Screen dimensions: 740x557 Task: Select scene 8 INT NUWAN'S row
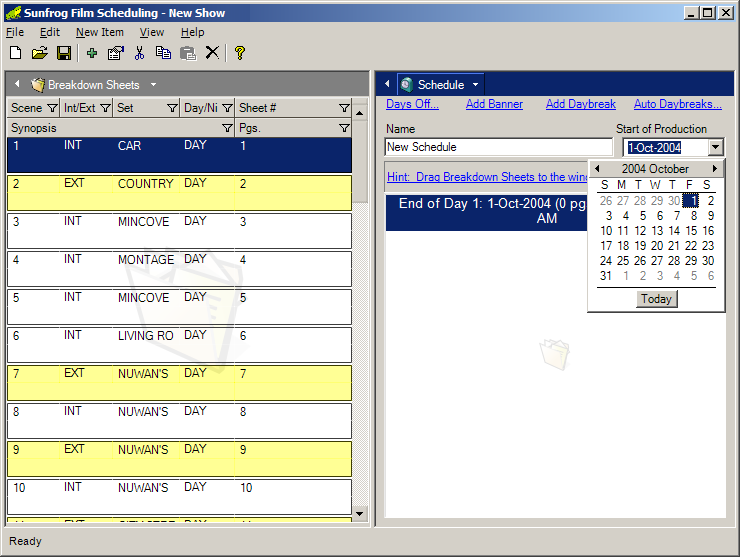(179, 421)
